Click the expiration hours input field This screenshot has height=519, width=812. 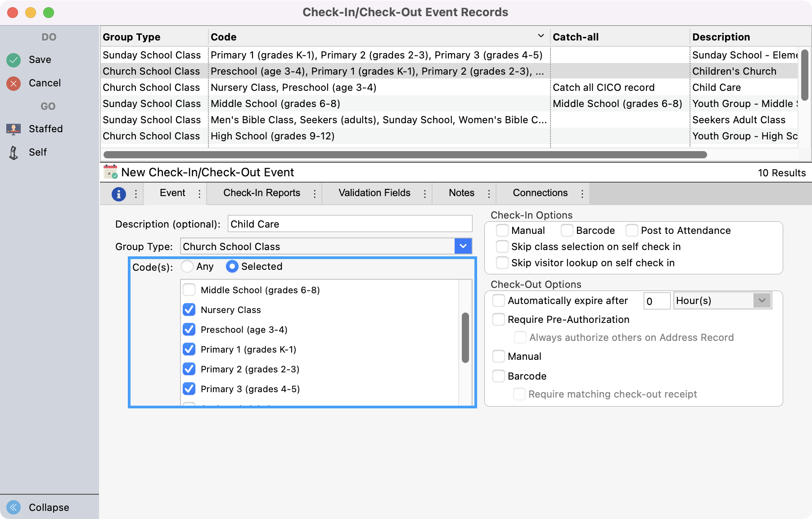[656, 300]
